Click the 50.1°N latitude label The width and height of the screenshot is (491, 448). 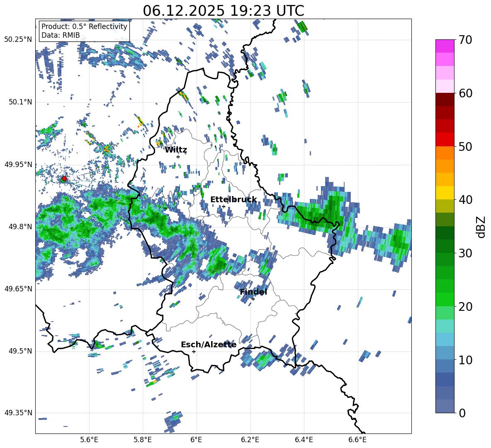tap(20, 102)
